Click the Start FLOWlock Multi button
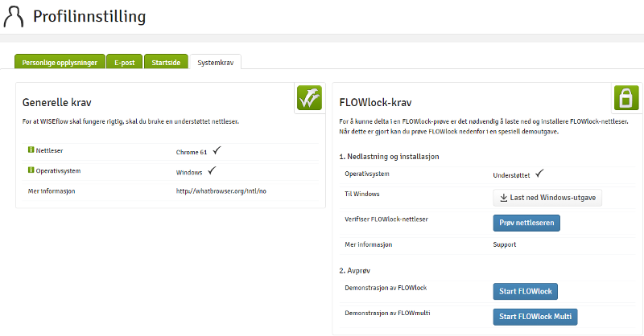Viewport: 644px width, 336px height. click(535, 316)
